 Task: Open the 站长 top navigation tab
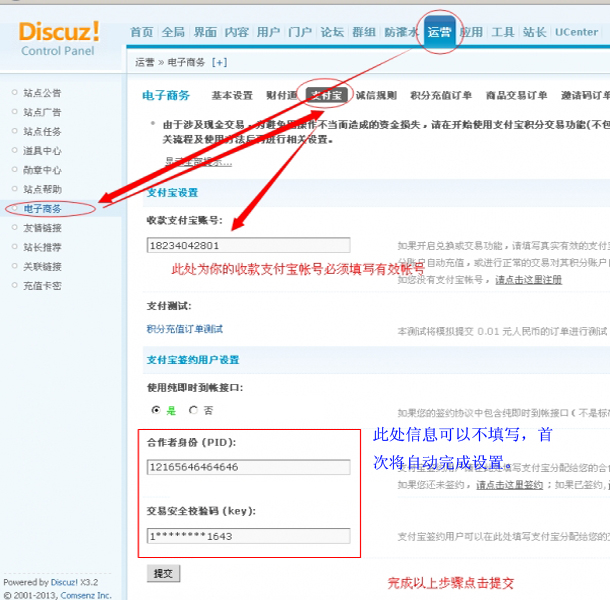click(x=535, y=32)
